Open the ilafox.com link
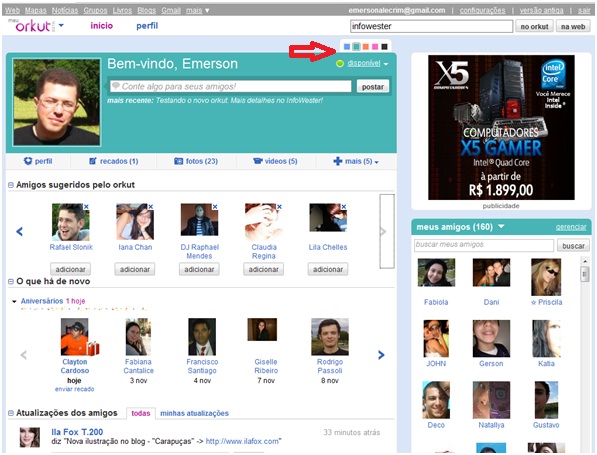 point(243,441)
